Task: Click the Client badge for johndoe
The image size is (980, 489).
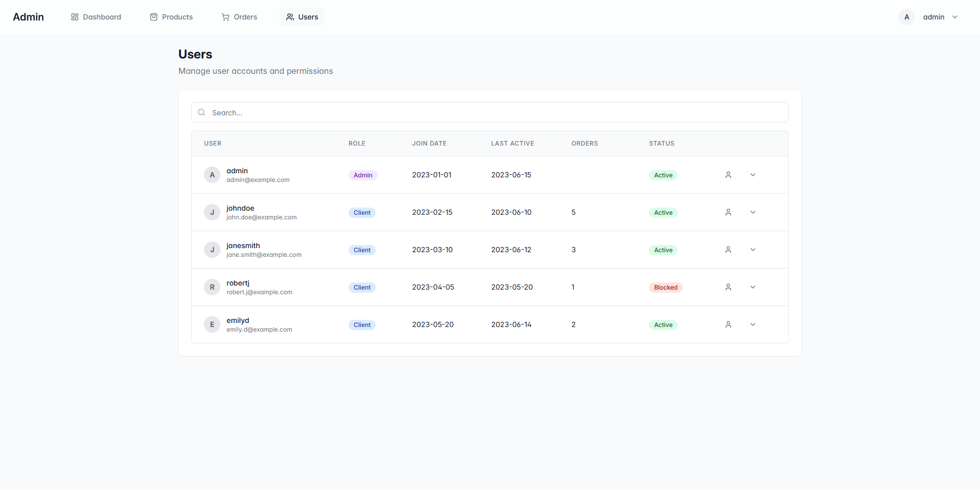Action: [x=362, y=213]
